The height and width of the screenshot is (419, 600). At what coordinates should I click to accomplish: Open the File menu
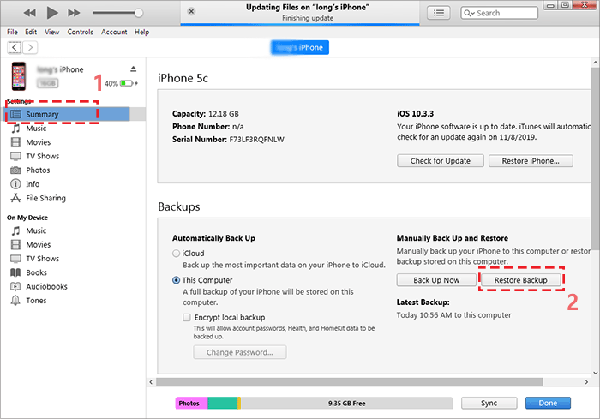pos(12,32)
